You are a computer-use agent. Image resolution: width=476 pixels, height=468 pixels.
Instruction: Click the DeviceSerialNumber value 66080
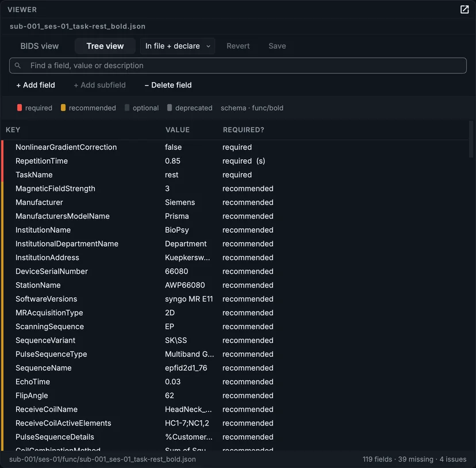(x=176, y=271)
